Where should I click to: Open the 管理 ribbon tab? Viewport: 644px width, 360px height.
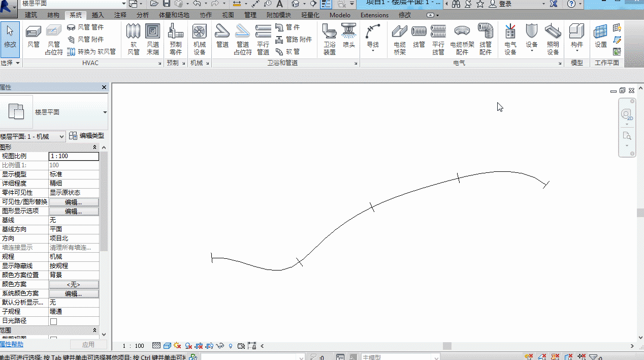point(250,15)
